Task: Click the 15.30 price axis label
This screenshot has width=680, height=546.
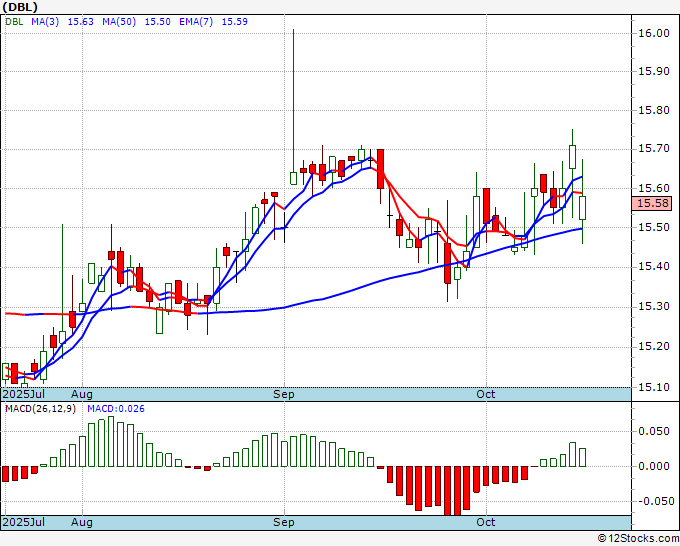Action: click(654, 307)
